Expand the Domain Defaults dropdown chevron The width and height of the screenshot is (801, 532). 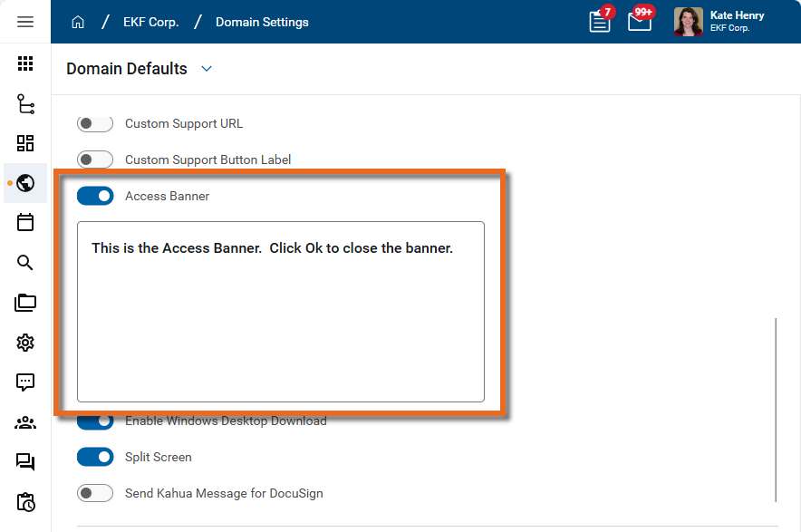[x=207, y=69]
